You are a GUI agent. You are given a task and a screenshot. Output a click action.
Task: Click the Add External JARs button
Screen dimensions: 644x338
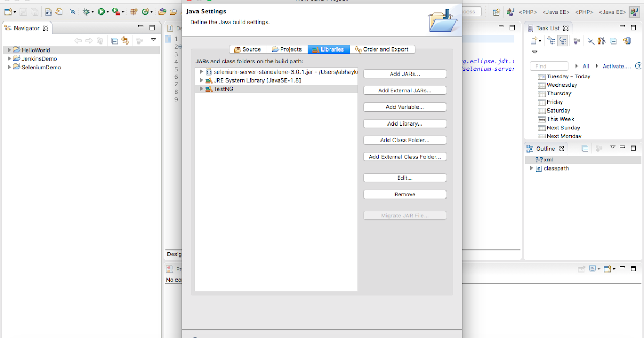pos(405,90)
